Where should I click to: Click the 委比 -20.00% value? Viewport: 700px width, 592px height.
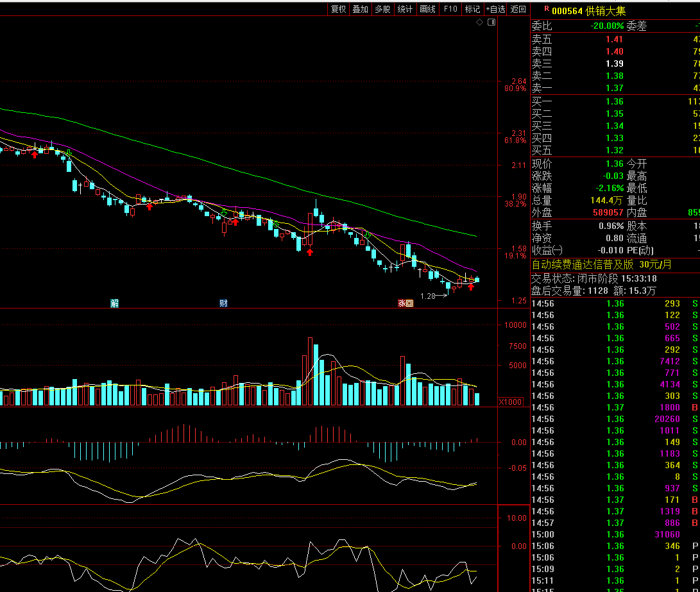point(607,26)
